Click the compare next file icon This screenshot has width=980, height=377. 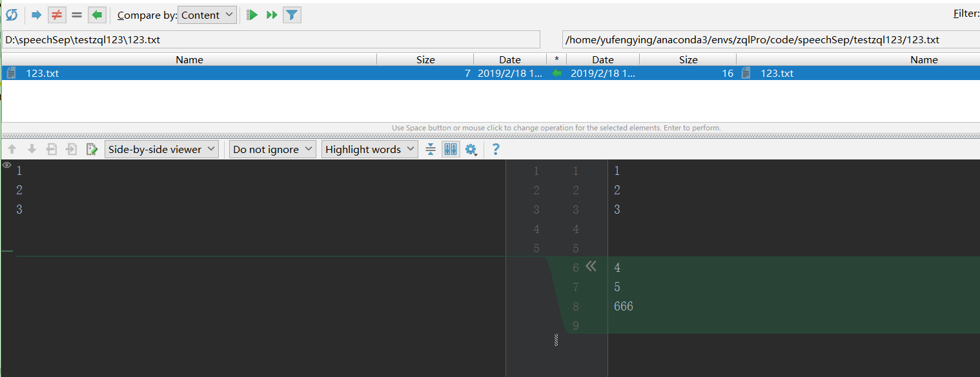(72, 149)
